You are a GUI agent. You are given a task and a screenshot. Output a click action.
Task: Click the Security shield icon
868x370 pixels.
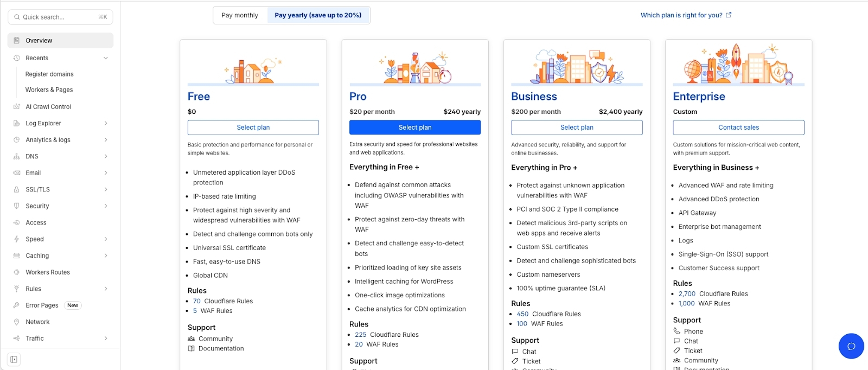click(16, 206)
